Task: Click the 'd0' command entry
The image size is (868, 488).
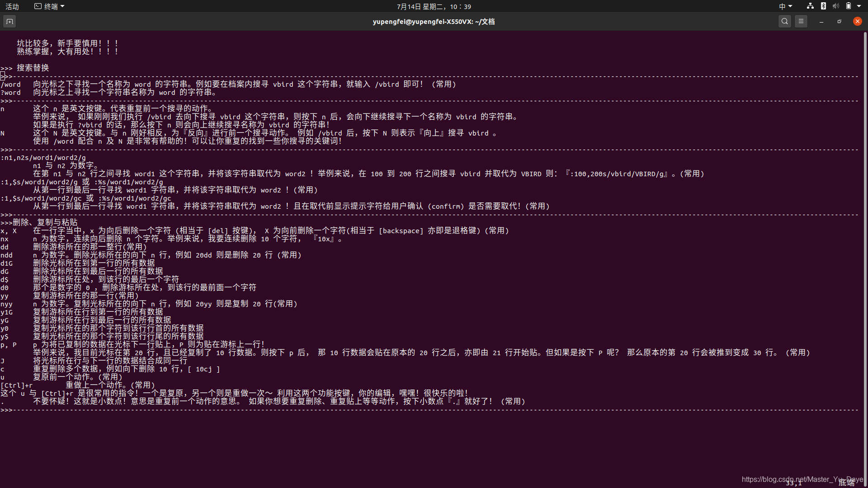Action: click(5, 288)
